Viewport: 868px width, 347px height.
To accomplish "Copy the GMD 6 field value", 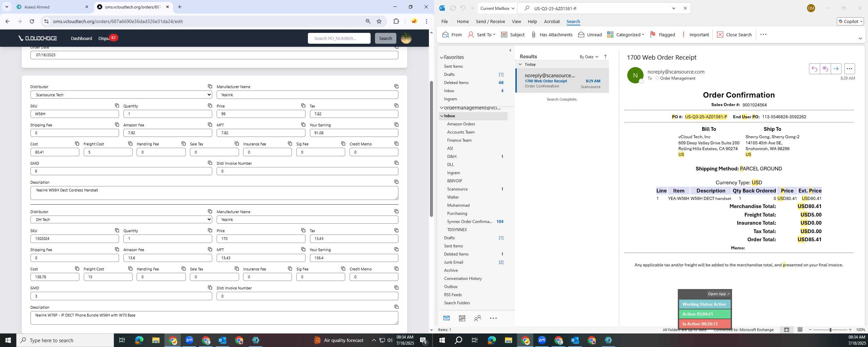I will coord(210,163).
